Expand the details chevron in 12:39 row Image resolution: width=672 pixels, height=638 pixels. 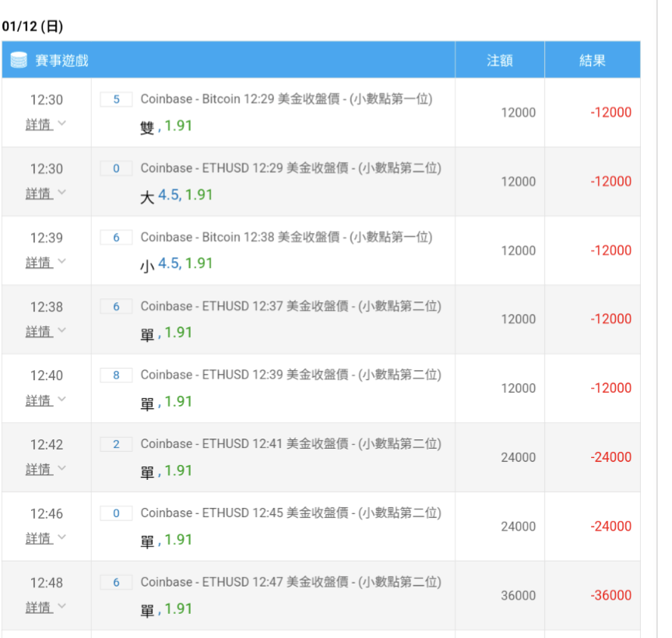[x=62, y=261]
